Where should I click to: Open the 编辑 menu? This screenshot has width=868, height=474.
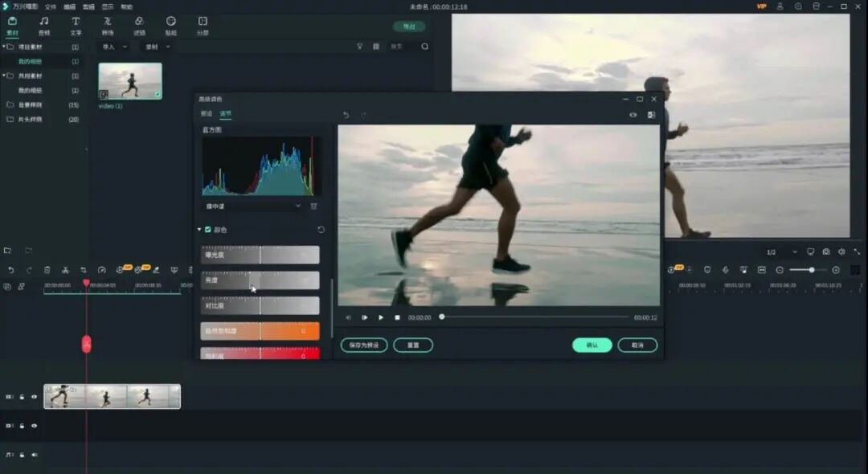(x=70, y=6)
